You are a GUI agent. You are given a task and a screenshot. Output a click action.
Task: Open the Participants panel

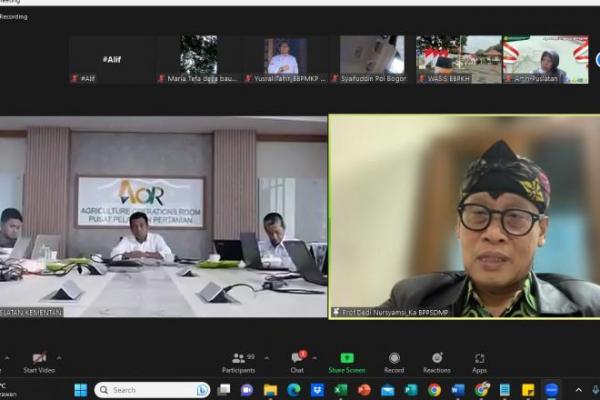(x=238, y=363)
